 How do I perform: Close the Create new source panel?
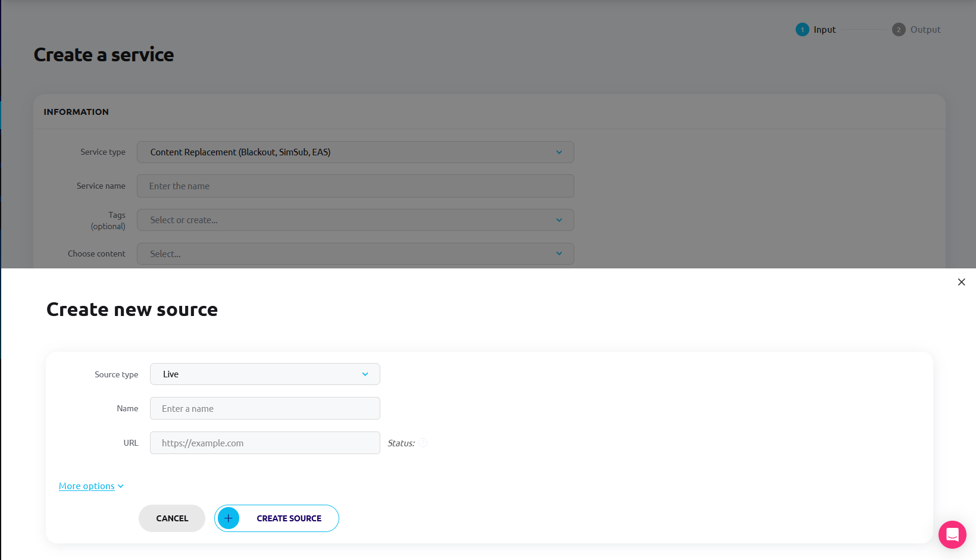[x=961, y=282]
